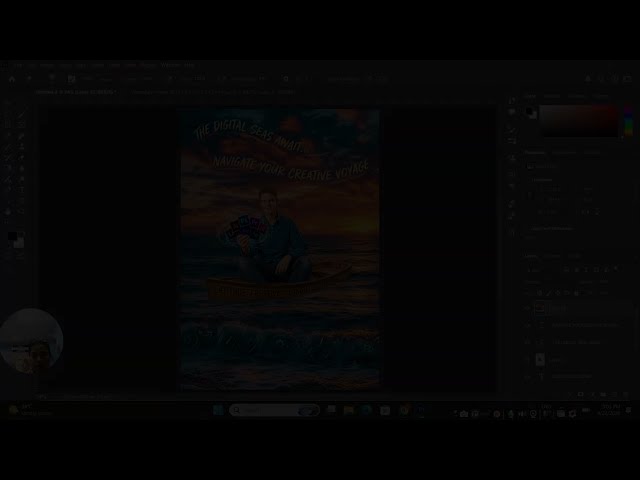Open the Windows Start menu
Screen dimensions: 640x480
[x=218, y=410]
